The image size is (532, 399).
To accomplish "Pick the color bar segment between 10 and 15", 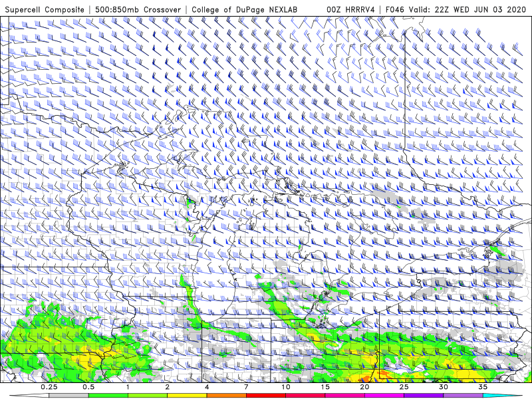I will coord(305,396).
